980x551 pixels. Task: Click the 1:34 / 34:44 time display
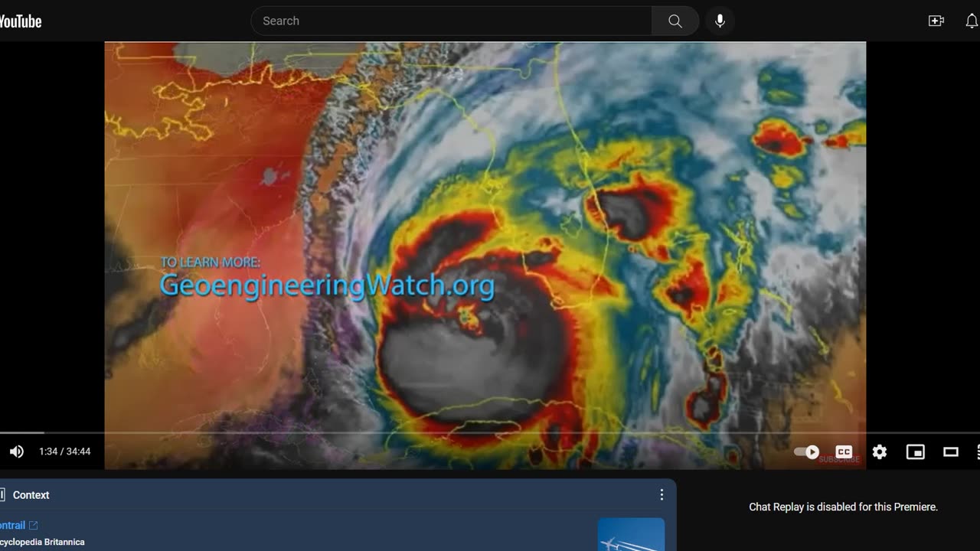pos(65,452)
